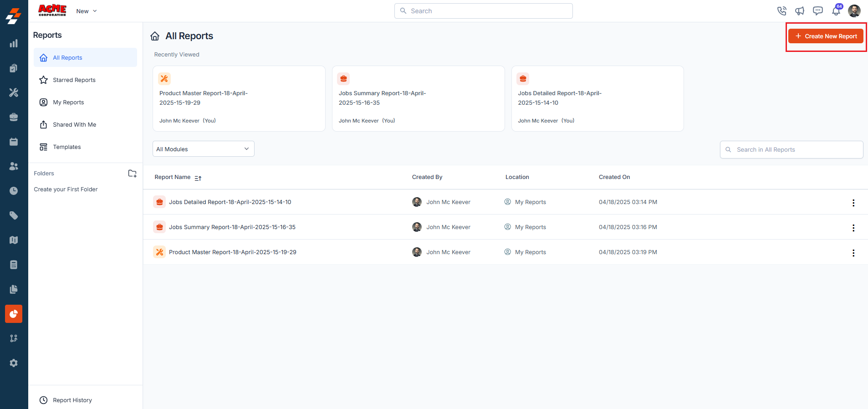The width and height of the screenshot is (868, 409).
Task: Click the ACME Corporation logo
Action: pyautogui.click(x=52, y=10)
